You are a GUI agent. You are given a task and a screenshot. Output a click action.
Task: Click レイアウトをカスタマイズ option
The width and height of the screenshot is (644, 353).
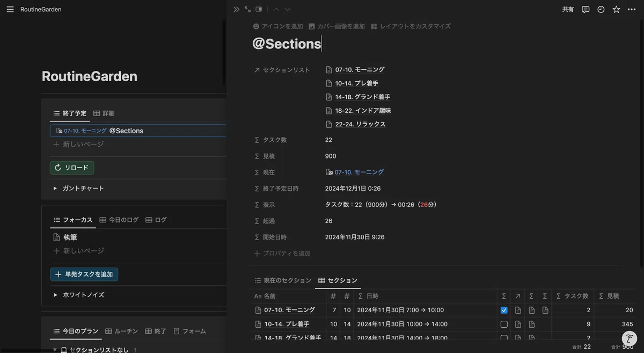pos(411,26)
